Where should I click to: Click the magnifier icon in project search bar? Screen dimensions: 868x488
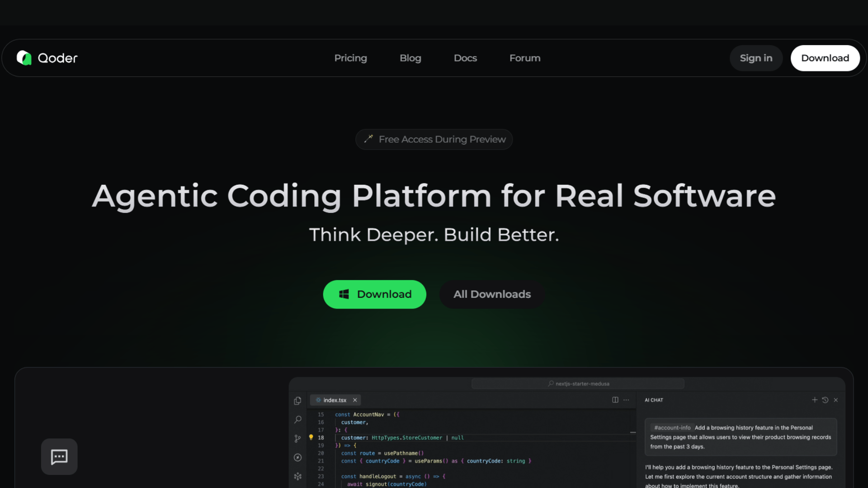(x=551, y=384)
